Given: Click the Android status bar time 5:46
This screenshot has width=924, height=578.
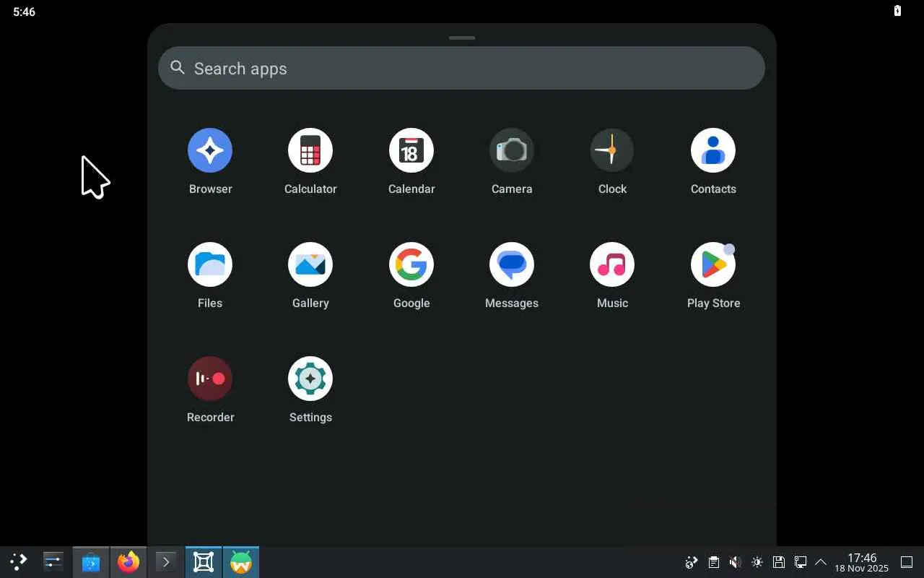Looking at the screenshot, I should click(24, 12).
